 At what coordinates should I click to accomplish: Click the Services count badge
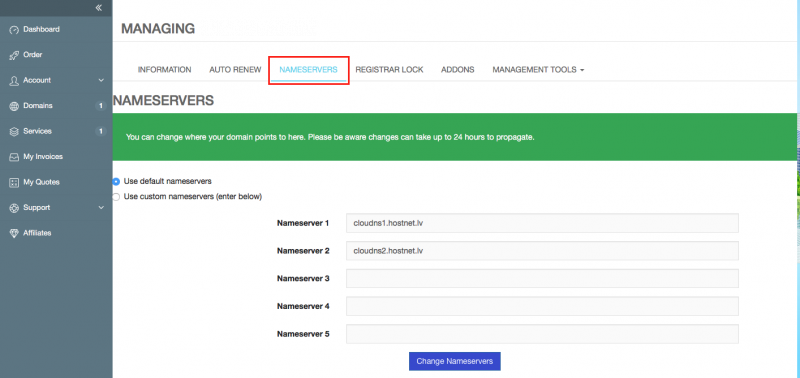(101, 132)
